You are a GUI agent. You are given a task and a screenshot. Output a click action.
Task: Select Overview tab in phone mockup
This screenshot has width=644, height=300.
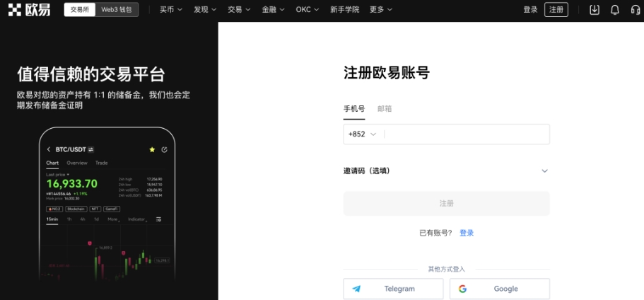pos(77,163)
